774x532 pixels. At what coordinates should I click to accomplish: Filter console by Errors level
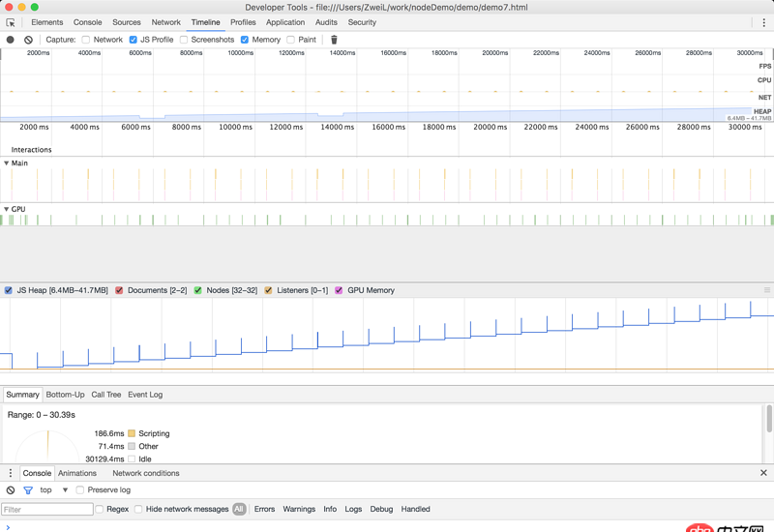[x=264, y=509]
